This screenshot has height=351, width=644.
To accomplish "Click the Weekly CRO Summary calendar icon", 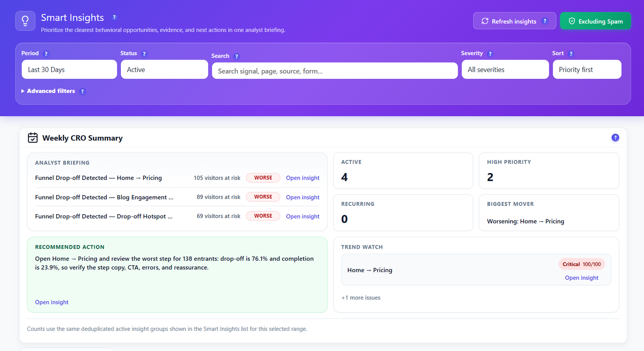I will coord(33,138).
